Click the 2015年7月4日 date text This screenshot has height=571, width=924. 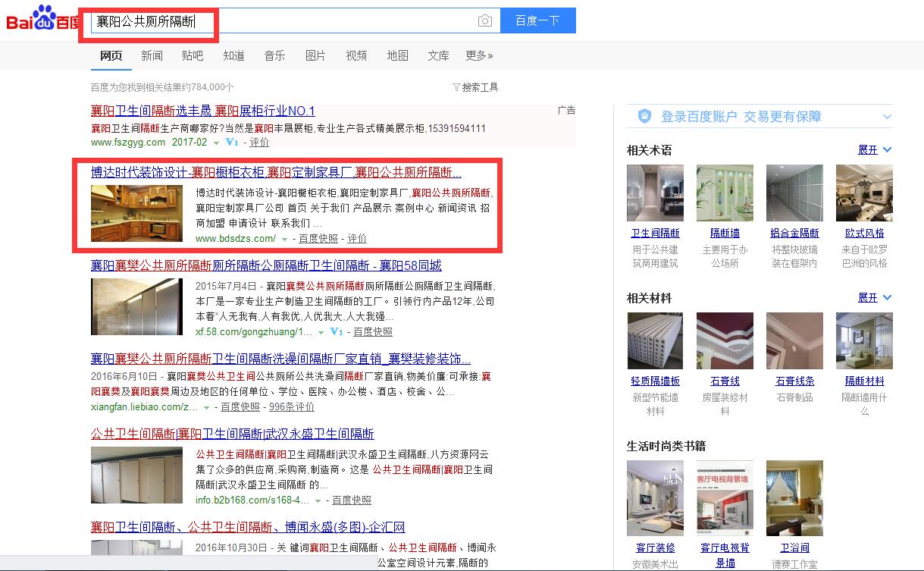tap(227, 286)
